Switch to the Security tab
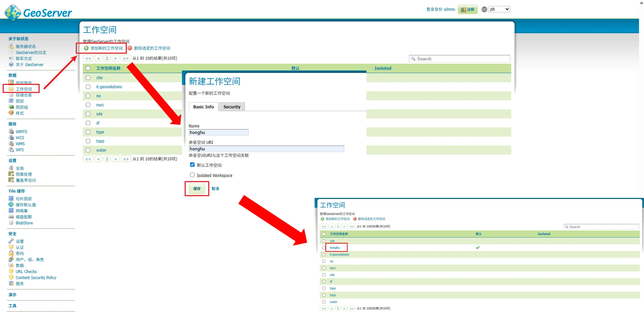Viewport: 644px width, 317px height. 232,107
